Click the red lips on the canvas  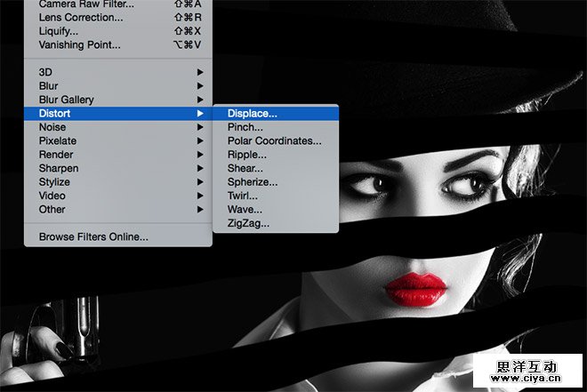coord(416,289)
